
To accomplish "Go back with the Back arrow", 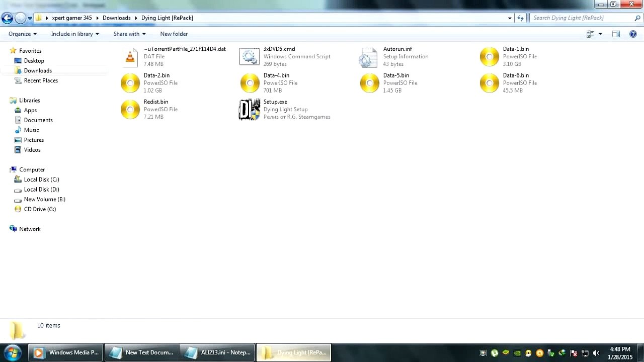I will pos(7,19).
